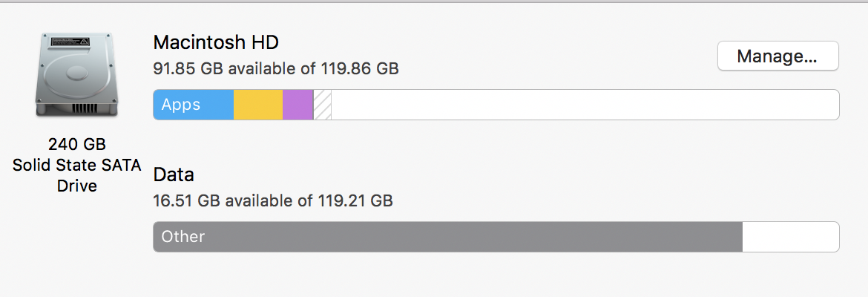Click free space in Macintosh HD bar
The width and height of the screenshot is (868, 297).
click(585, 105)
